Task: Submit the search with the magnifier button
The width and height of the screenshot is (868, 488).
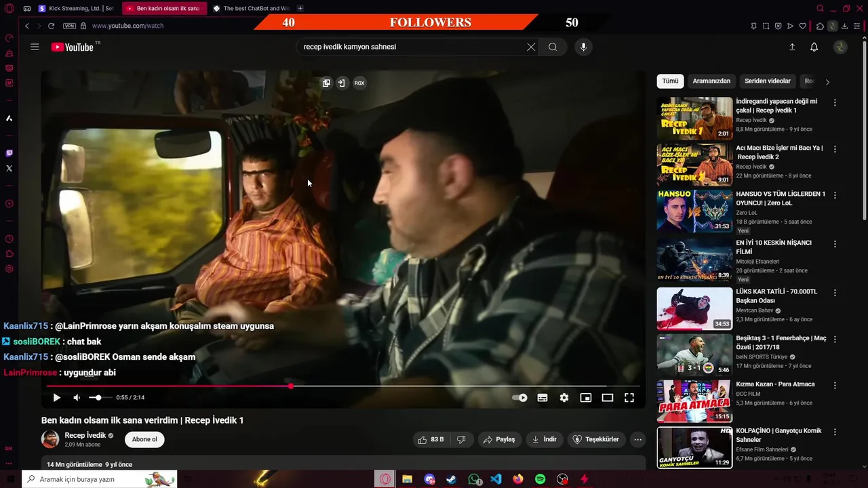Action: pyautogui.click(x=553, y=47)
